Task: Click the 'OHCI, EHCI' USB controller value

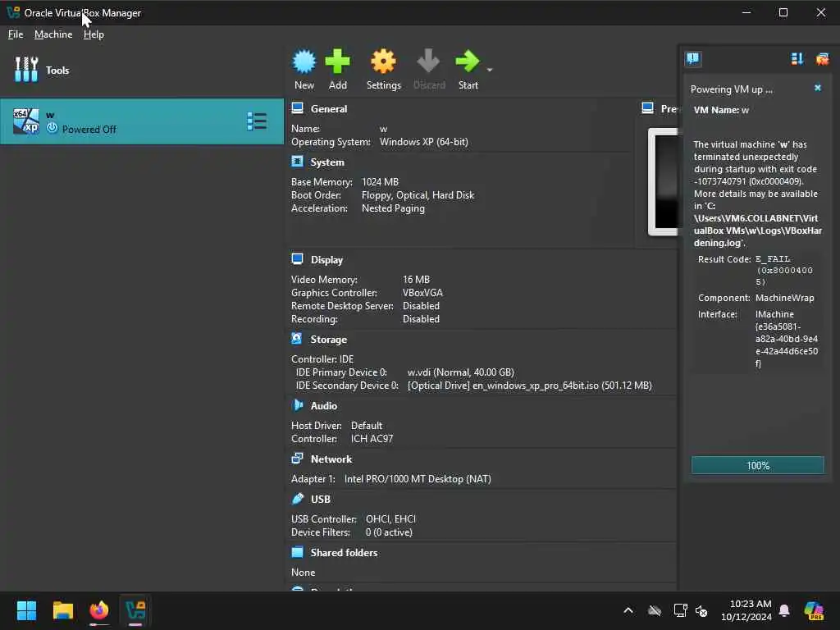Action: pyautogui.click(x=390, y=519)
